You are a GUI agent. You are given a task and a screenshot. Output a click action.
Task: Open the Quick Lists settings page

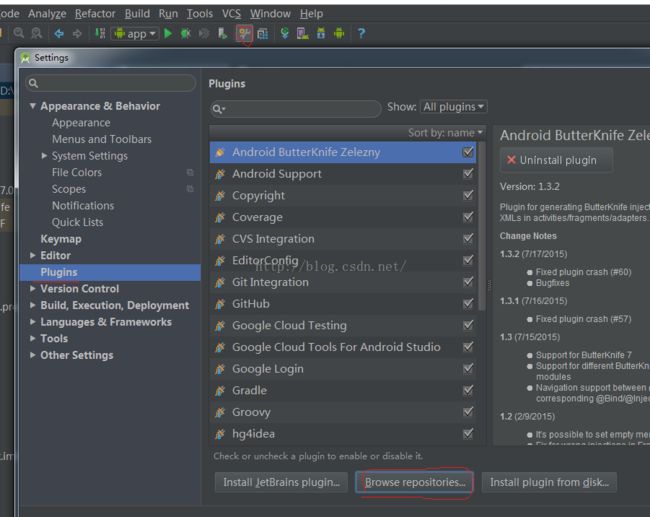click(78, 222)
